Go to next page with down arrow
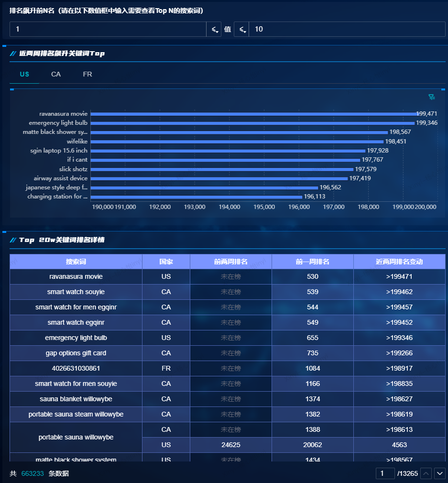The width and height of the screenshot is (448, 483). click(x=439, y=473)
